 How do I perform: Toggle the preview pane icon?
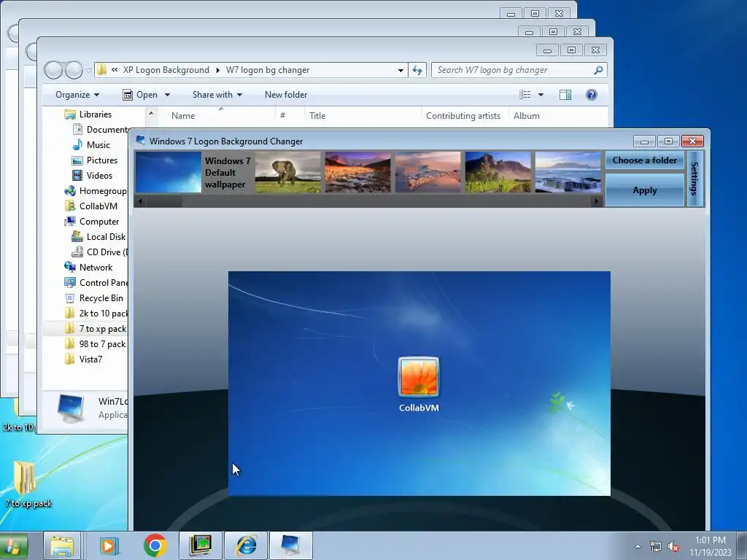click(x=565, y=95)
